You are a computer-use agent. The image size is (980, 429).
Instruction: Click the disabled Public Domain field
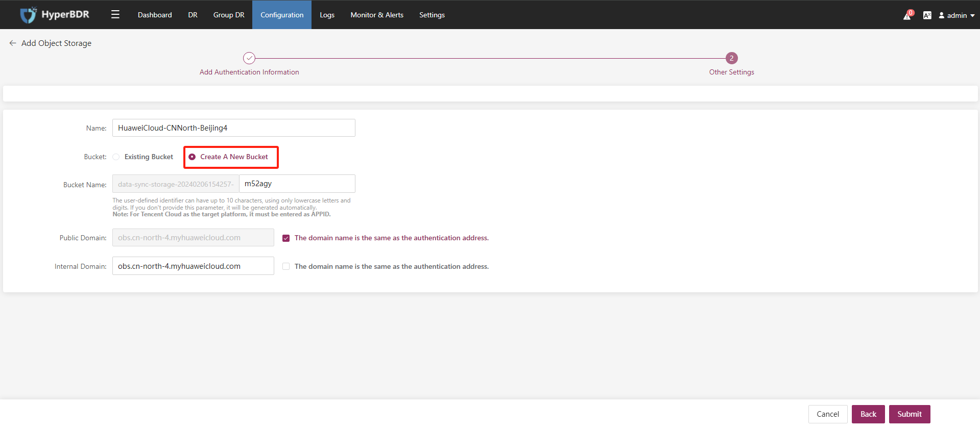[x=193, y=238]
